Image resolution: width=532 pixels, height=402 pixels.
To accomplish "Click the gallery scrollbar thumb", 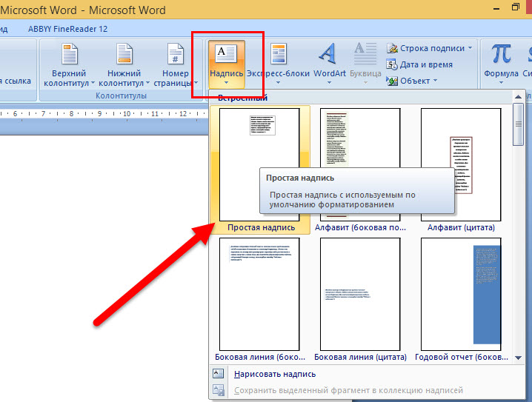I will point(518,124).
